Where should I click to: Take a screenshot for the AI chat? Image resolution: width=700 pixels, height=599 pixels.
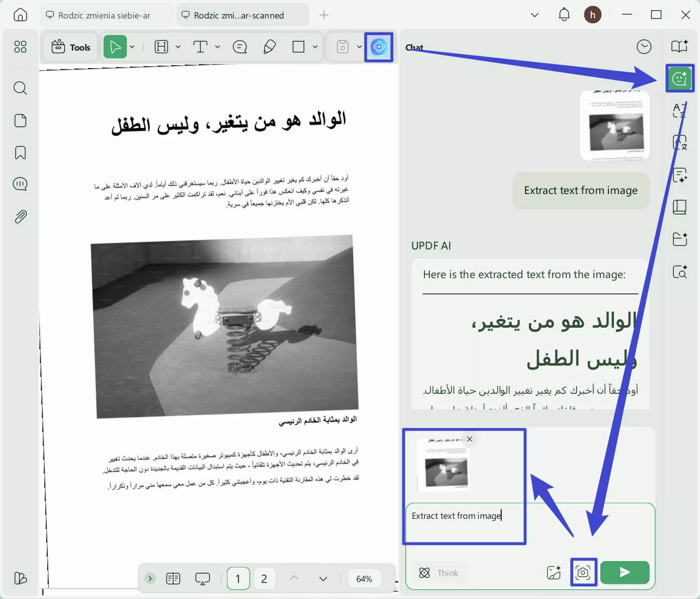pos(583,572)
